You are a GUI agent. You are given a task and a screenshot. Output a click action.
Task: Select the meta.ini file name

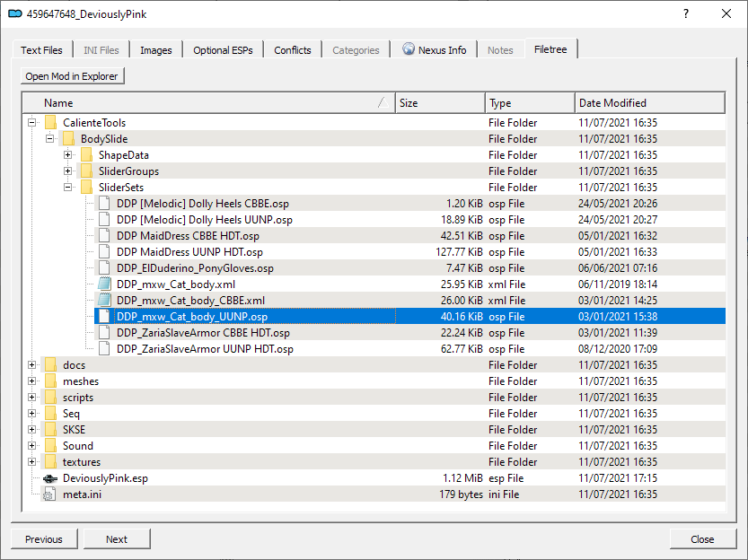[x=82, y=494]
